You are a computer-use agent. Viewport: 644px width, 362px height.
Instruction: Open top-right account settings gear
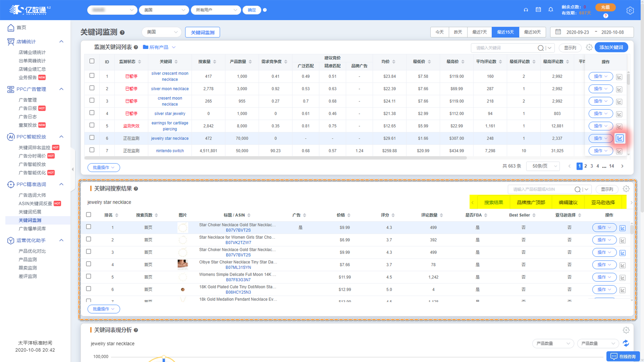click(x=630, y=11)
